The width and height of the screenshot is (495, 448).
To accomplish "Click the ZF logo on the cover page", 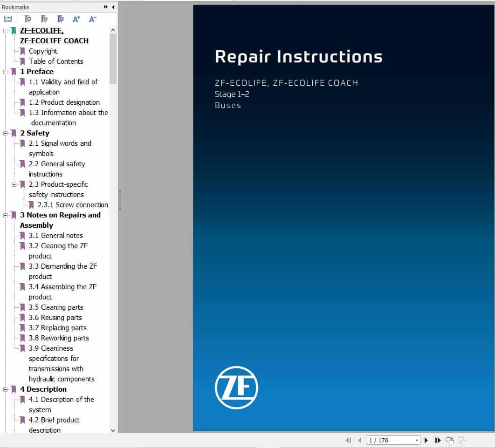I will pos(236,387).
